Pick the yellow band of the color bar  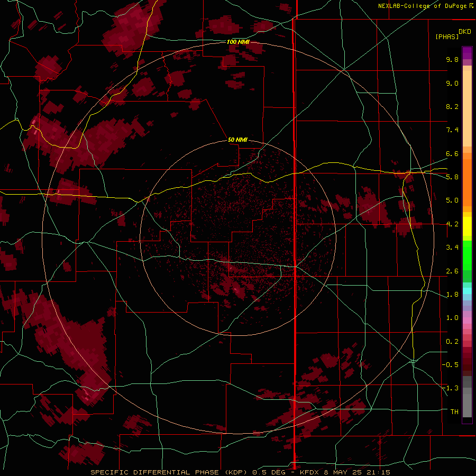point(467,226)
